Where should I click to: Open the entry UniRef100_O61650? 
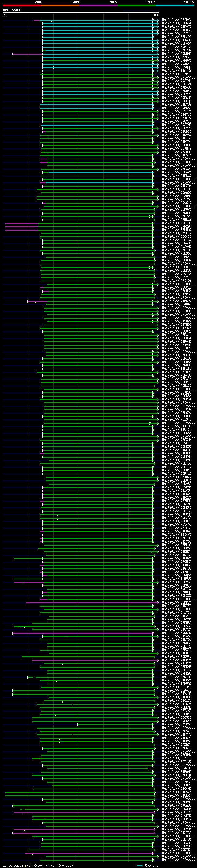click(176, 490)
